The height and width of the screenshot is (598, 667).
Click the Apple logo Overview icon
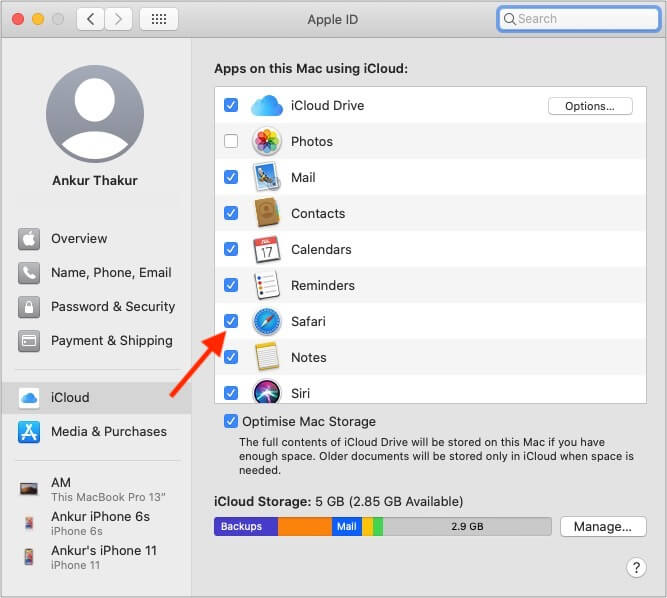click(x=29, y=239)
